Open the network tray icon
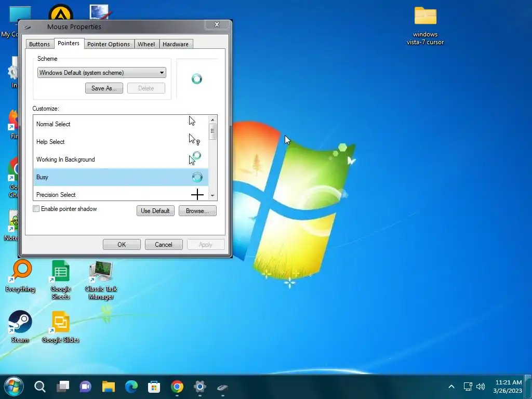Image resolution: width=532 pixels, height=399 pixels. [x=468, y=387]
